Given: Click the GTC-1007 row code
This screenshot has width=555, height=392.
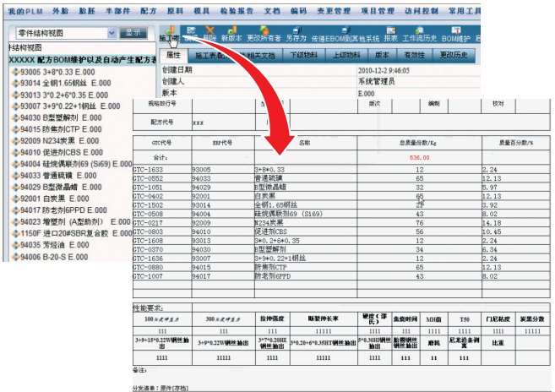Looking at the screenshot, I should point(148,276).
